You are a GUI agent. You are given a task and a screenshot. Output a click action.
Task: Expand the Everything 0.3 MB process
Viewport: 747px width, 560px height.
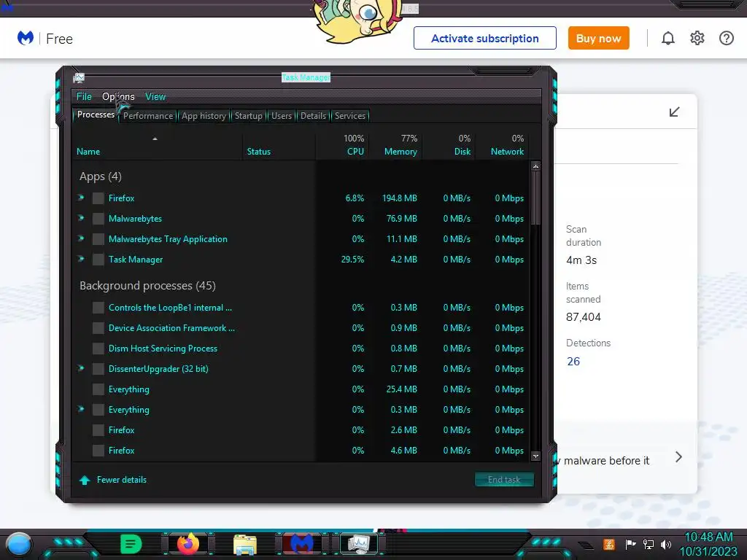(82, 410)
